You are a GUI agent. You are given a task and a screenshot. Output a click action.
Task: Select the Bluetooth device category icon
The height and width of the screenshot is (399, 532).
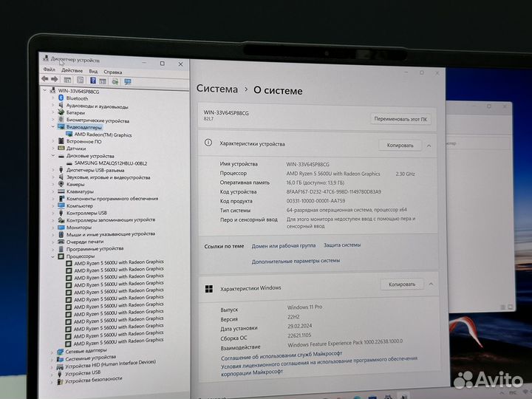62,98
